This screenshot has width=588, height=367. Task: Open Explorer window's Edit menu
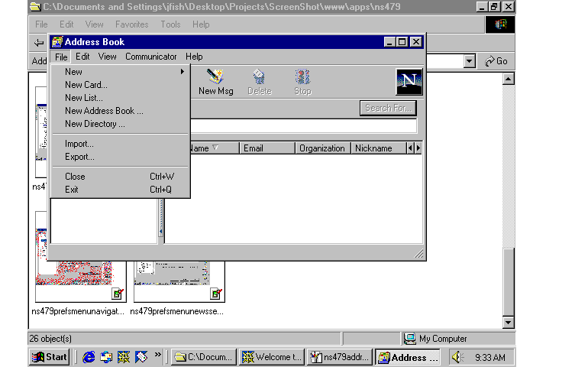click(66, 24)
